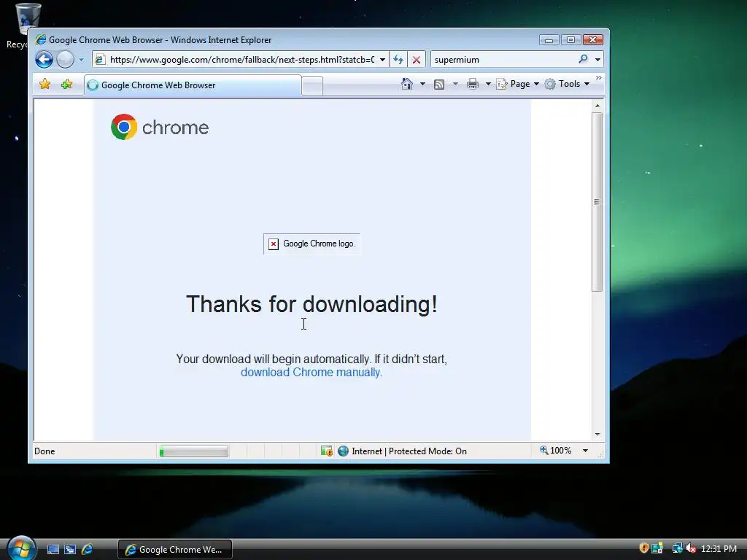Expand the zoom level dropdown arrow

[585, 451]
